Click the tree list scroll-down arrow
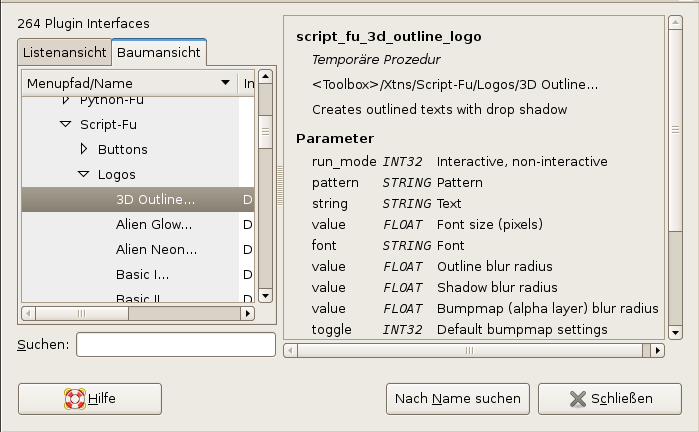 pos(265,296)
